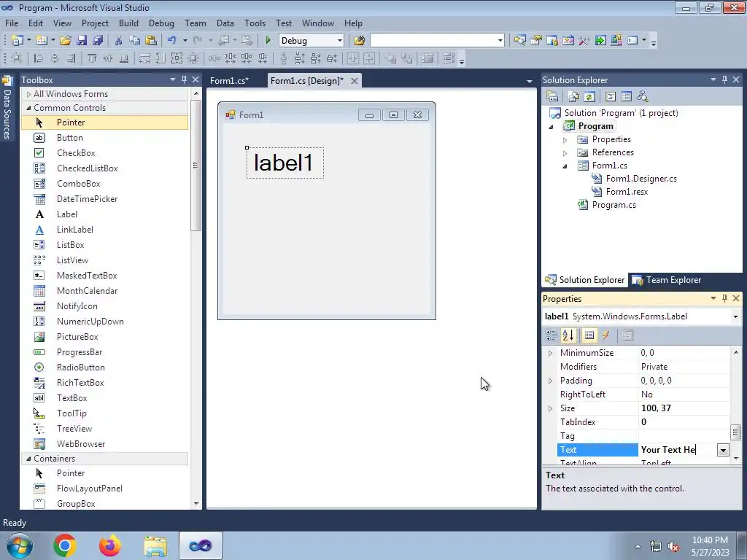747x560 pixels.
Task: Open the Build menu
Action: [128, 23]
